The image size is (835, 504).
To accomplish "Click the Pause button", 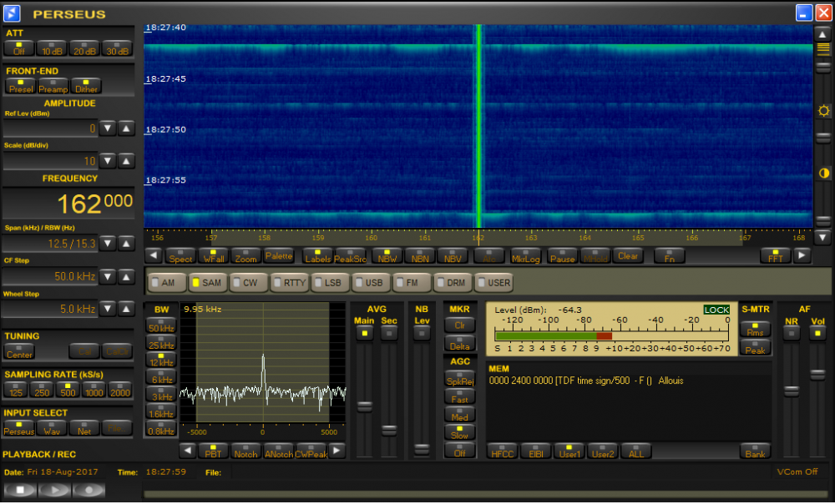I will 562,256.
